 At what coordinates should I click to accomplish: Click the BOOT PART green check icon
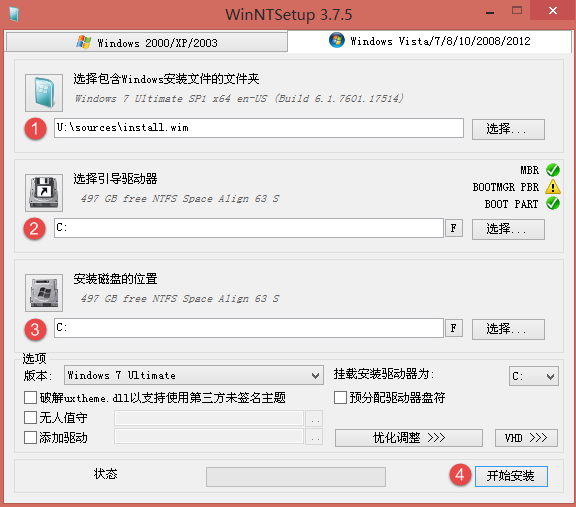pyautogui.click(x=552, y=204)
